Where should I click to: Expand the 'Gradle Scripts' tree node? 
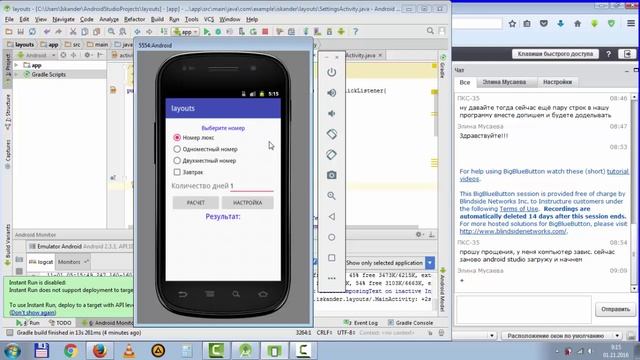pos(16,74)
